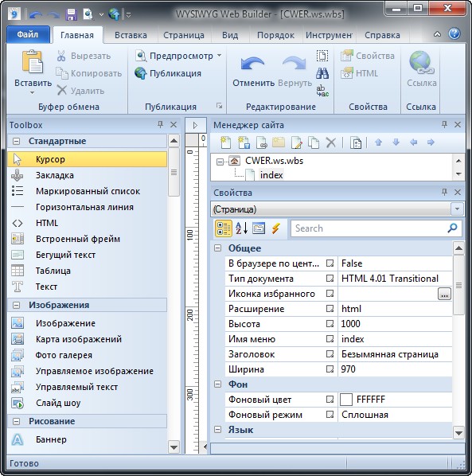Toggle Categorized view in properties toolbar
Image resolution: width=472 pixels, height=476 pixels.
(x=224, y=228)
